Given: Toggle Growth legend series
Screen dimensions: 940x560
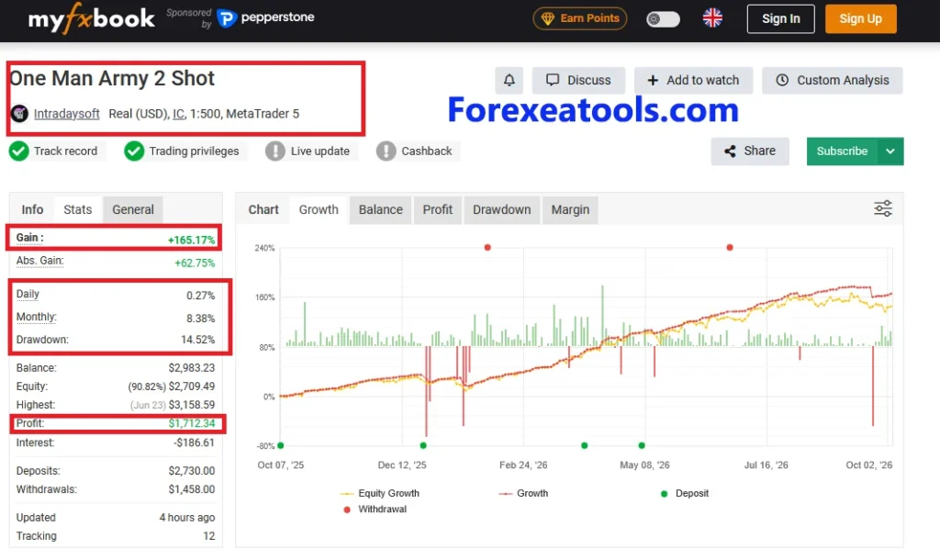Looking at the screenshot, I should tap(523, 494).
